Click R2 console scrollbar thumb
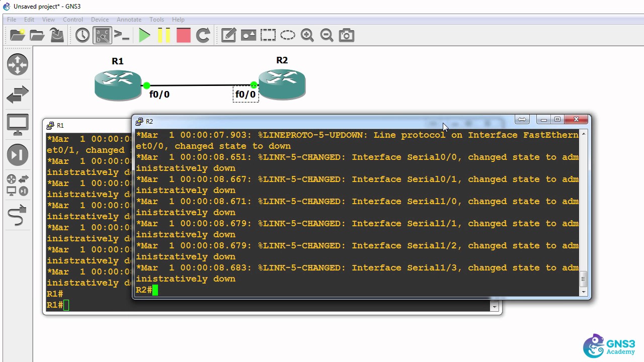 point(584,279)
